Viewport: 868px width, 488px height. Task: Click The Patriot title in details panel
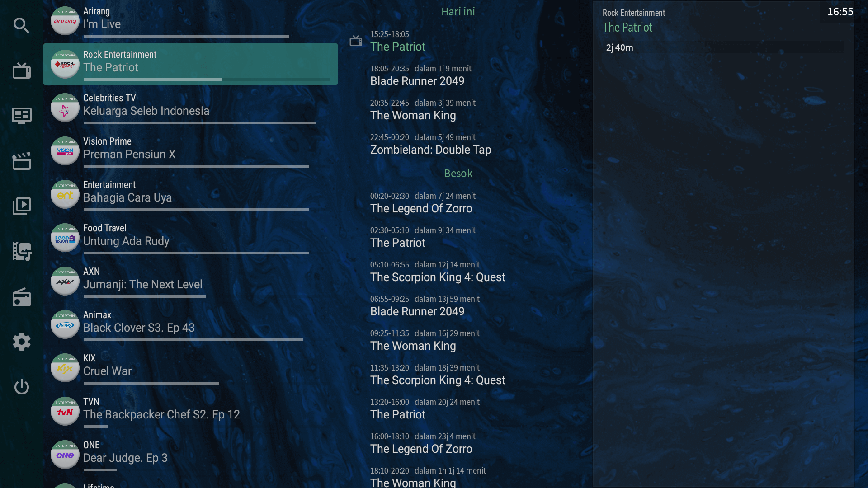pos(627,28)
